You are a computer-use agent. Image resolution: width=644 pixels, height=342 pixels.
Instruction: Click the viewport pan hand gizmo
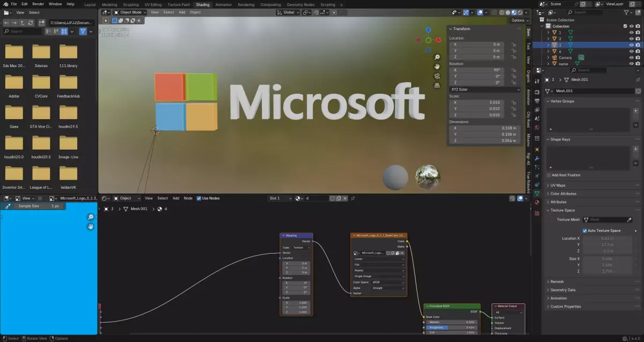click(x=437, y=66)
